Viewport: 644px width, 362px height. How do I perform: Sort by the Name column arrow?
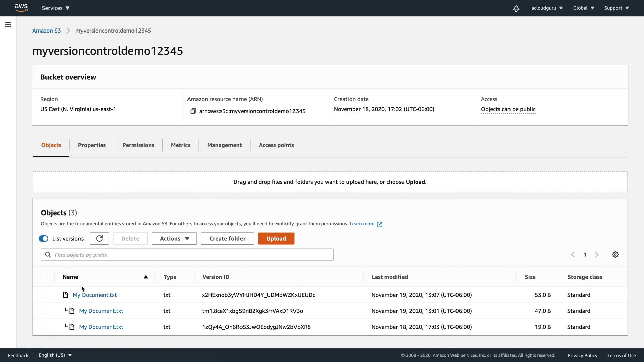[146, 277]
